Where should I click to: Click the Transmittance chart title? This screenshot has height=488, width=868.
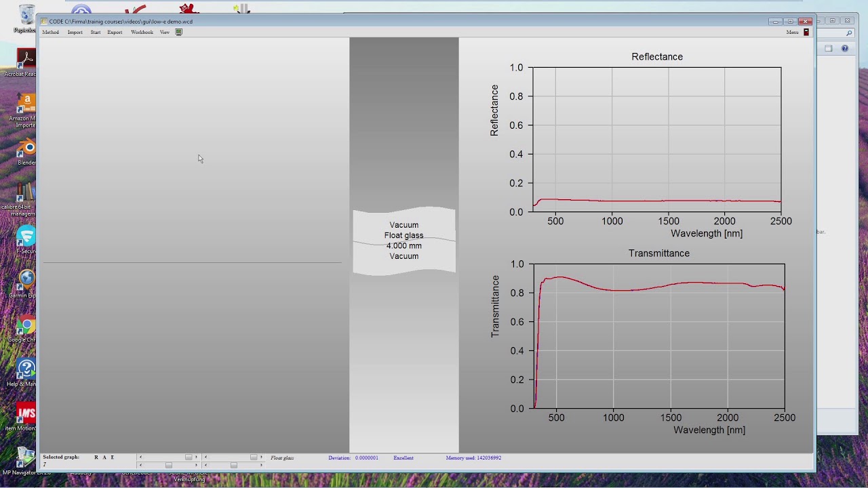tap(659, 253)
